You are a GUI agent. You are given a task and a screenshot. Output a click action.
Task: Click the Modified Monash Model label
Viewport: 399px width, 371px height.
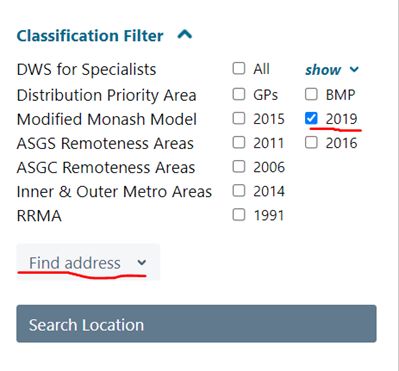click(x=107, y=119)
